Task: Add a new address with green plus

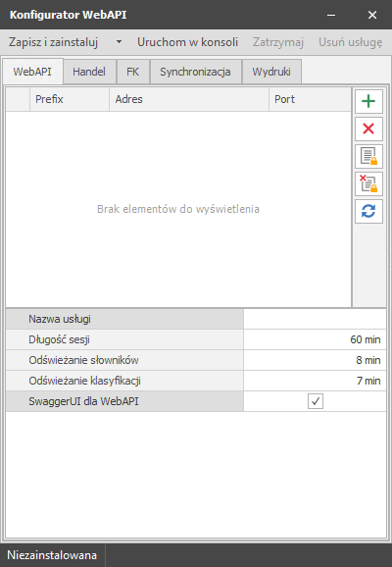Action: tap(368, 101)
